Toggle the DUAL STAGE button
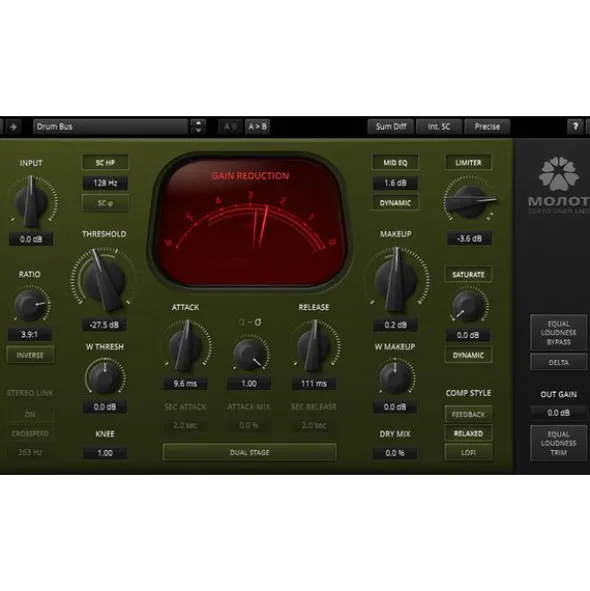590x591 pixels. (x=250, y=452)
